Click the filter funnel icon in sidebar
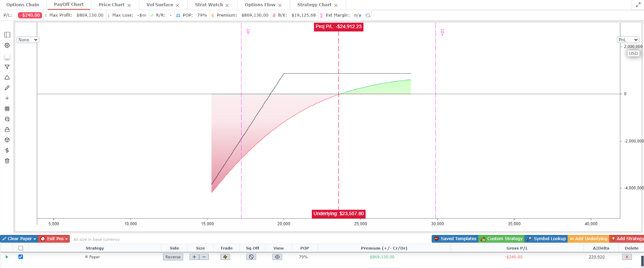The height and width of the screenshot is (268, 644). pyautogui.click(x=7, y=67)
